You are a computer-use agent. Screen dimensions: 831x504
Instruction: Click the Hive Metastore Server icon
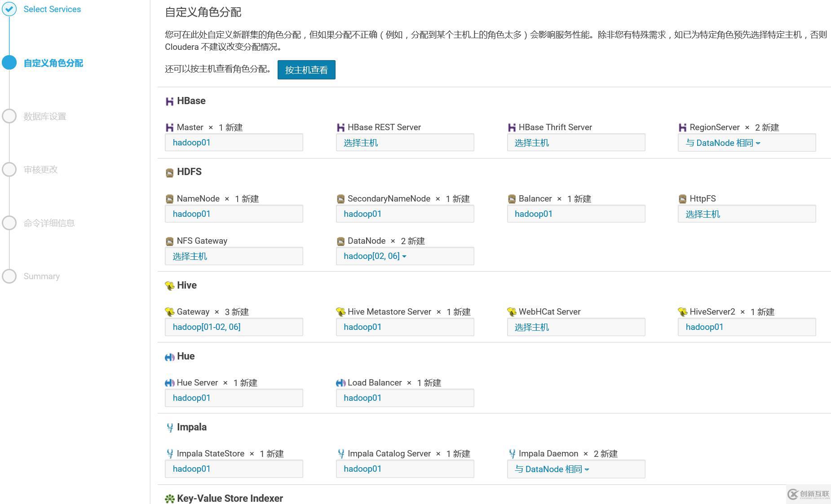pyautogui.click(x=340, y=312)
